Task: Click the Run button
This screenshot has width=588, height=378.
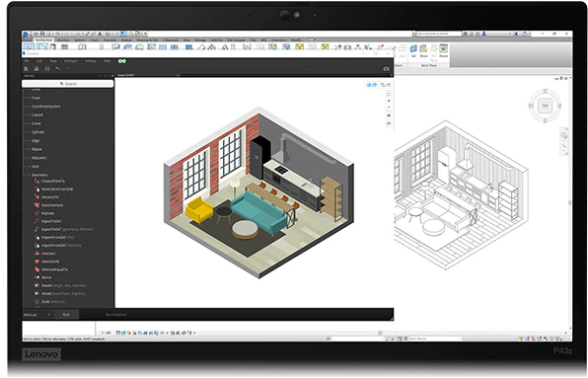Action: (x=66, y=315)
